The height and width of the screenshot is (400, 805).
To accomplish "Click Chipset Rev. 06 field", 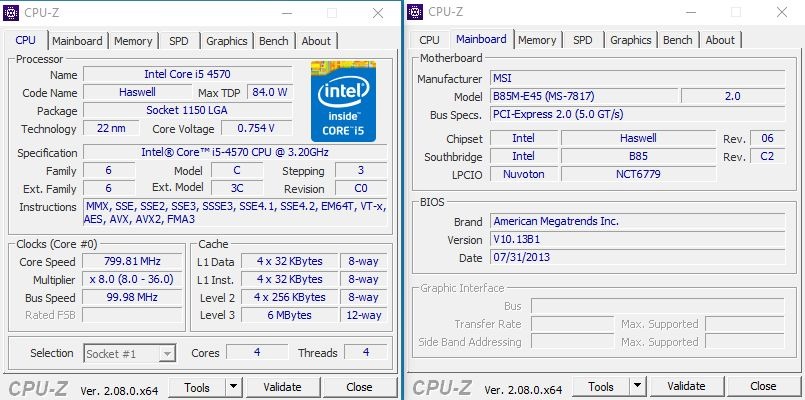I will (768, 138).
